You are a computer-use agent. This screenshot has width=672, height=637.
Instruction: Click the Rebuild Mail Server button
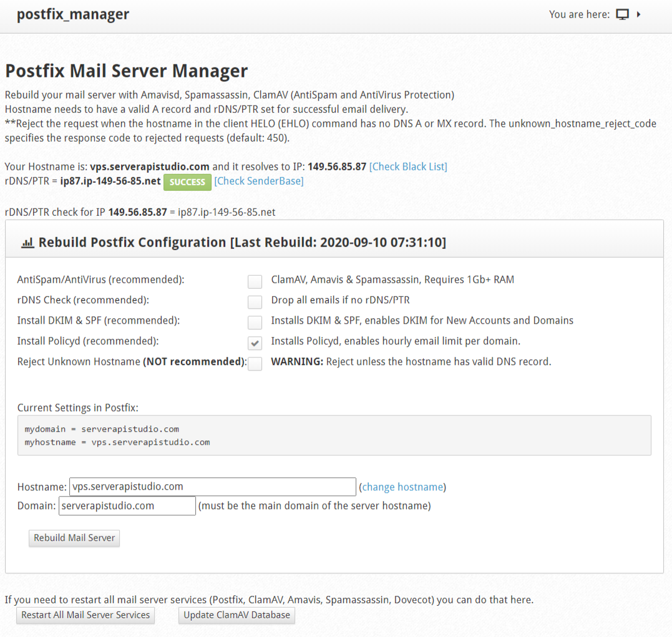(74, 538)
